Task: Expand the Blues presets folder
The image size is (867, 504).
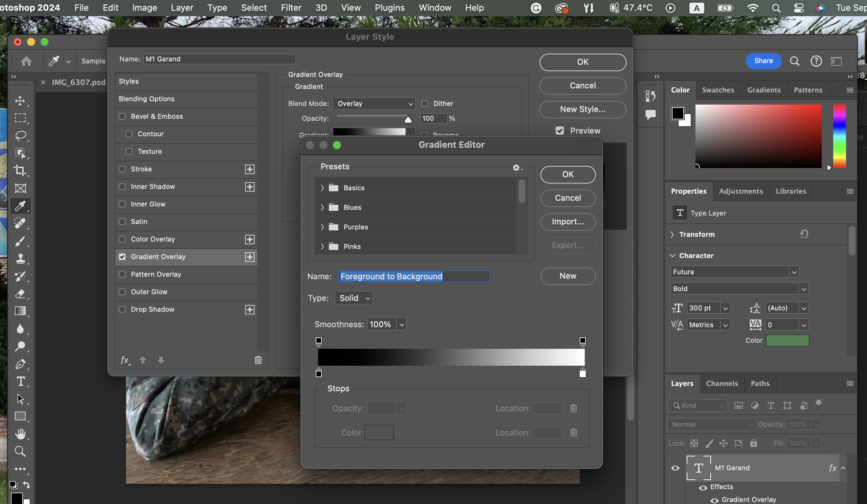Action: [x=322, y=207]
